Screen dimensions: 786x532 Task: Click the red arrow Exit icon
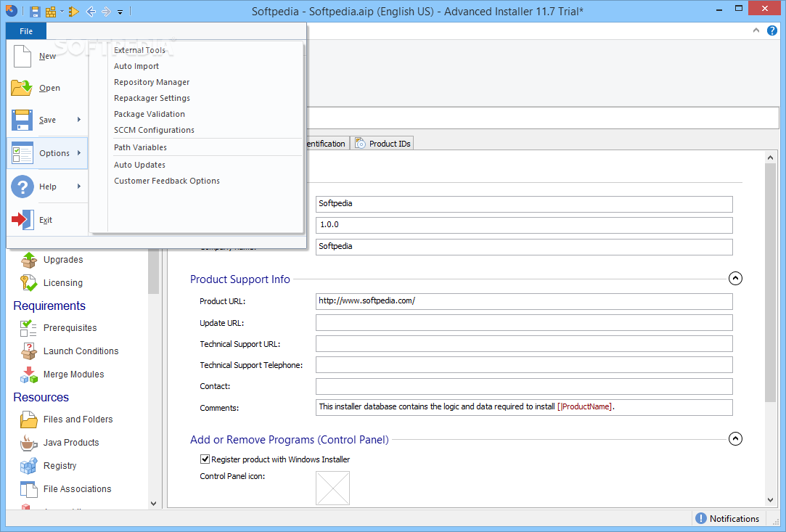[x=22, y=220]
